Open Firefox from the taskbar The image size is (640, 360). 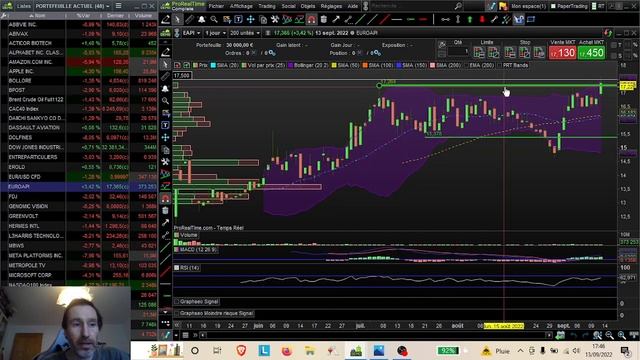287,350
